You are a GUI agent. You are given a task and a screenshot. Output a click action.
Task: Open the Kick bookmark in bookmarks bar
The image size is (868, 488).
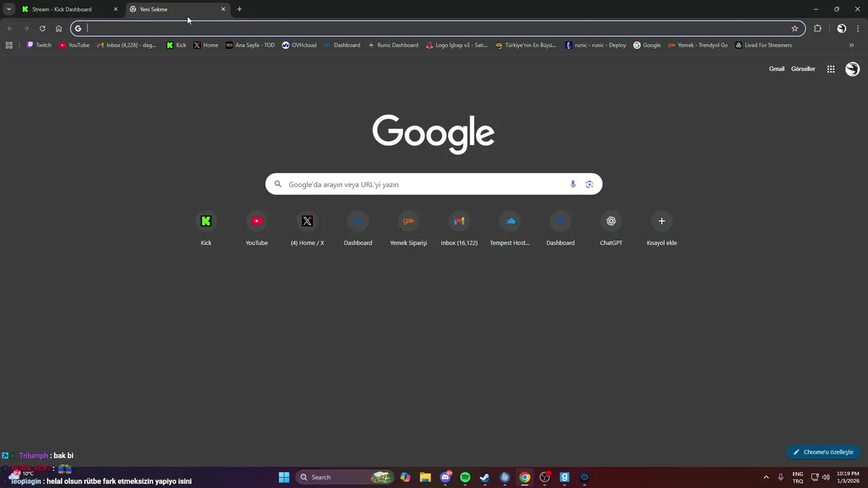point(176,45)
